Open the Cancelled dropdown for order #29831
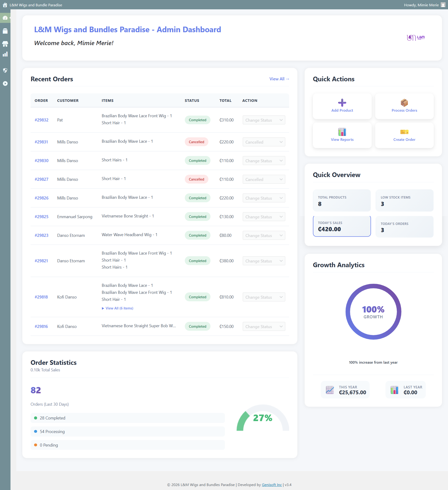The image size is (448, 490). coord(264,142)
